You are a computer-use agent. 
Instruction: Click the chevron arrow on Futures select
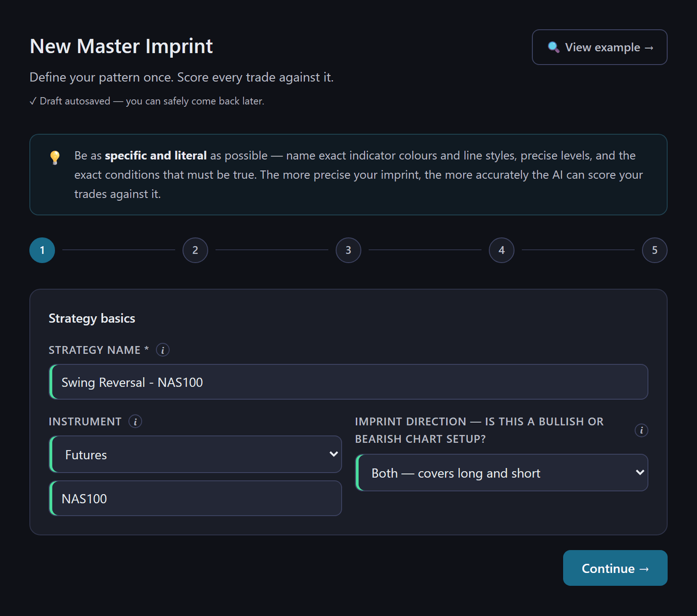[333, 454]
